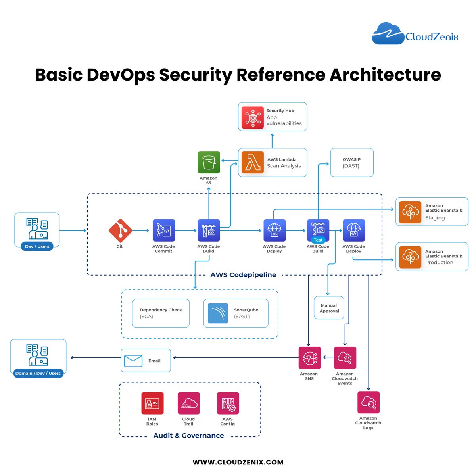Click the Production label text
Viewport: 476px width, 476px height.
click(439, 262)
